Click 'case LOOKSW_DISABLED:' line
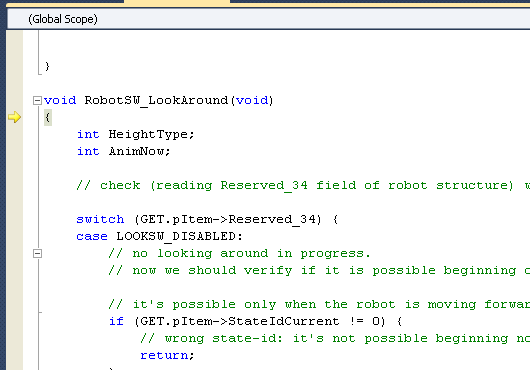Image resolution: width=530 pixels, height=370 pixels. (x=159, y=236)
